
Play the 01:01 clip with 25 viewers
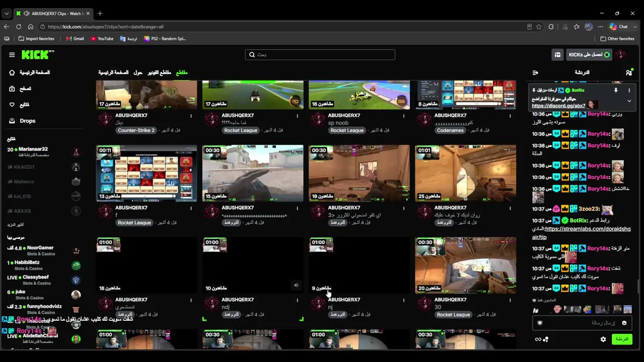click(x=465, y=173)
